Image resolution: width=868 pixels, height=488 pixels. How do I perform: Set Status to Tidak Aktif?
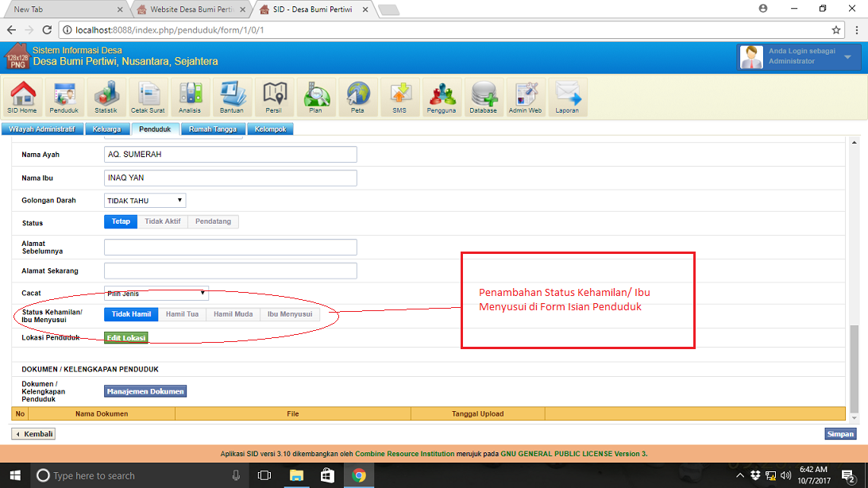[163, 221]
